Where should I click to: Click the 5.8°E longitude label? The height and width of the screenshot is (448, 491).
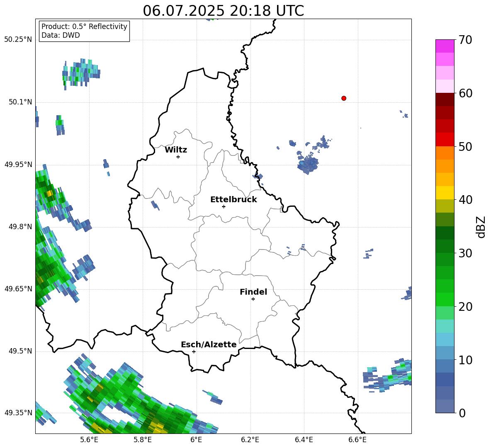pos(143,440)
